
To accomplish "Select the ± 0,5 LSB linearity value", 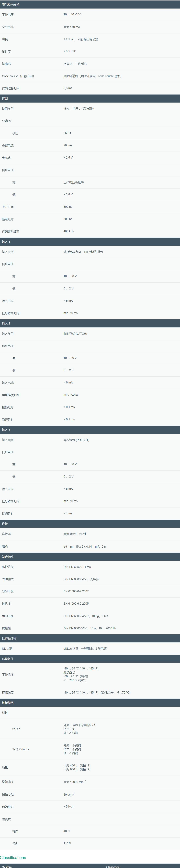I will [70, 51].
